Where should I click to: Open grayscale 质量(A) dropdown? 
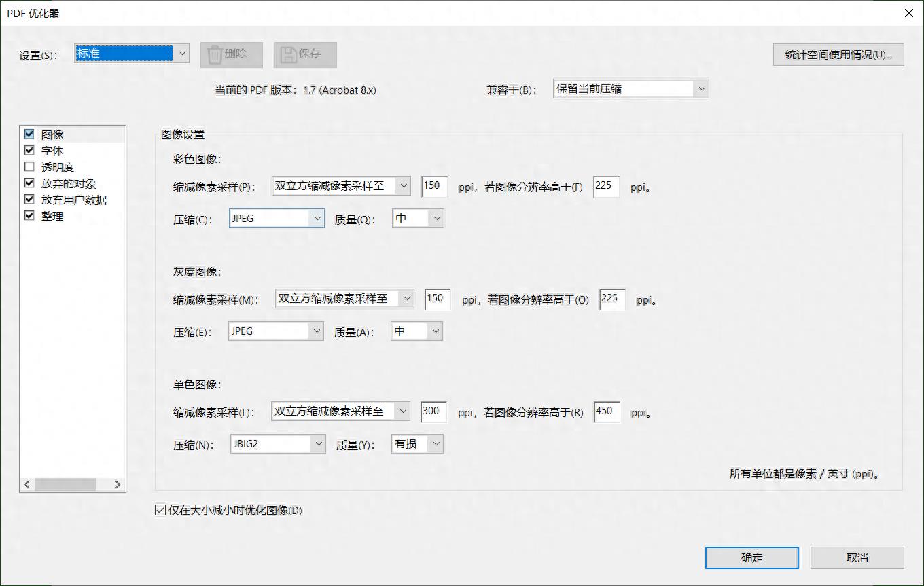tap(417, 331)
